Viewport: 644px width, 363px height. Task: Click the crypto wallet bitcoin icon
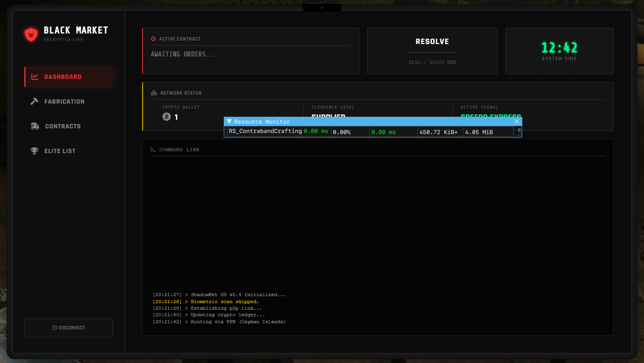(167, 117)
